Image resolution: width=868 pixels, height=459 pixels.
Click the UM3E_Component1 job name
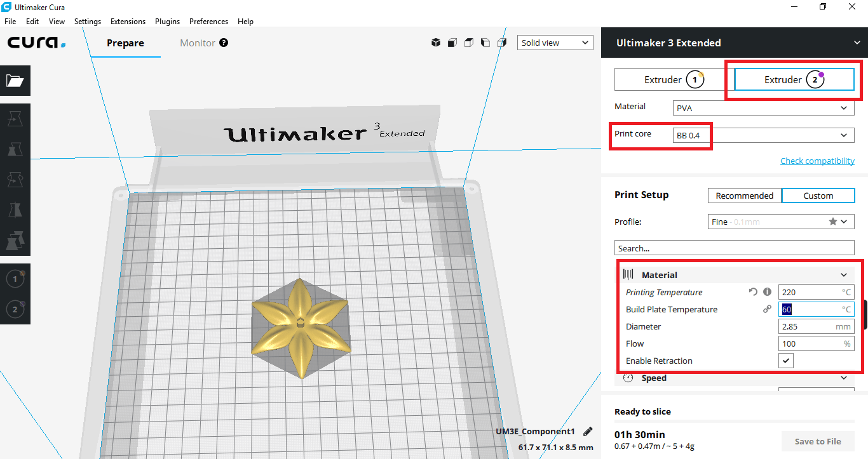pos(535,431)
